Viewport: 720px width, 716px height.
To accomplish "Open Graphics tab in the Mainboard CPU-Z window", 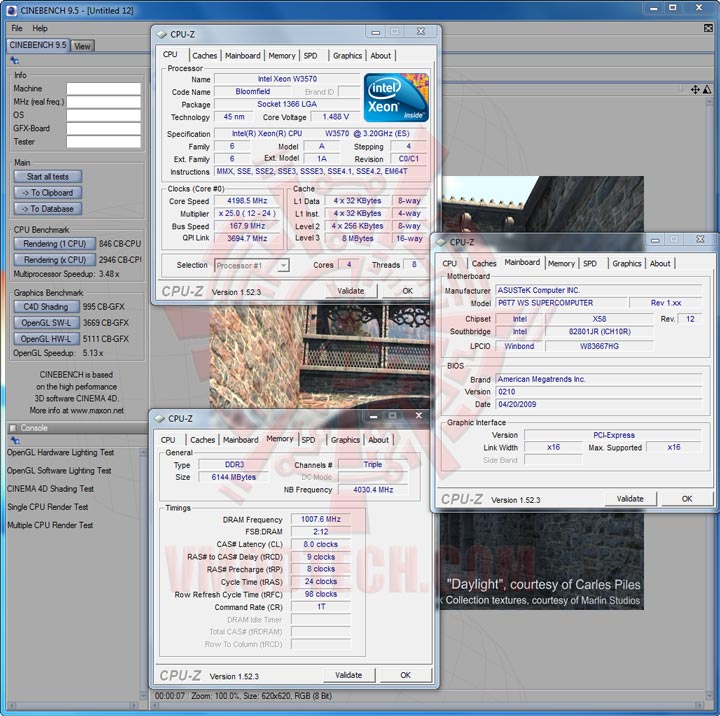I will (627, 264).
